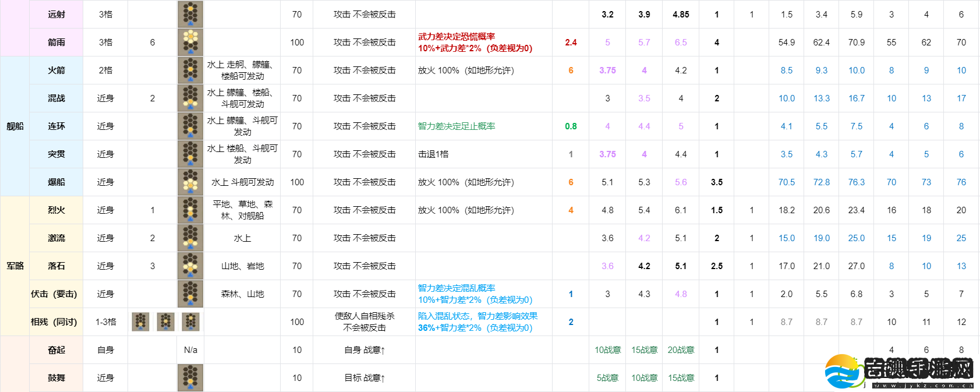Image resolution: width=980 pixels, height=392 pixels.
Task: Select the 4.85 value in 远射 row
Action: (x=681, y=15)
